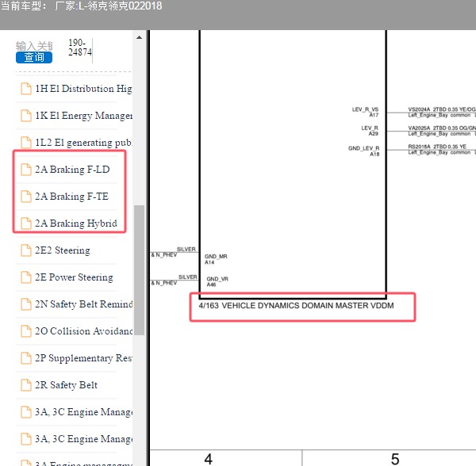
Task: Click the current vehicle model header text
Action: (x=82, y=6)
